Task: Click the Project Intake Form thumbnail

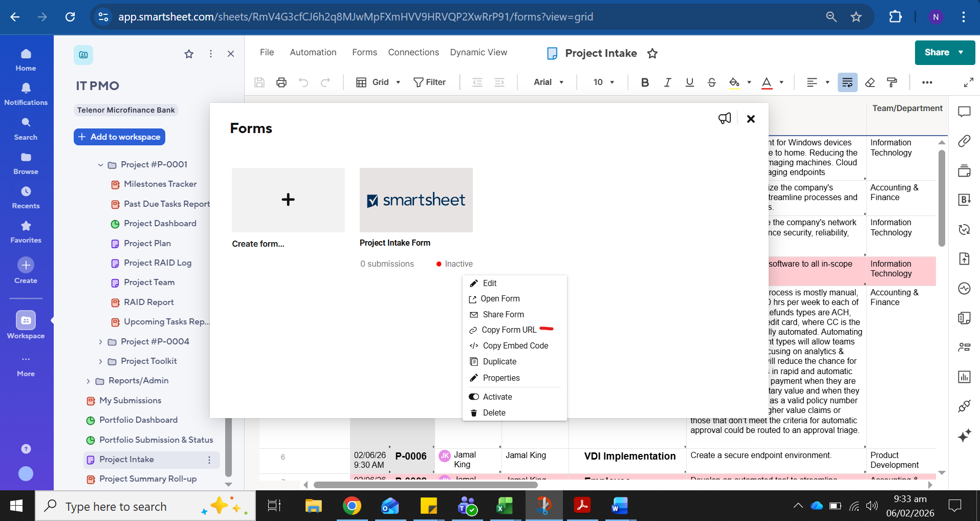Action: point(416,200)
